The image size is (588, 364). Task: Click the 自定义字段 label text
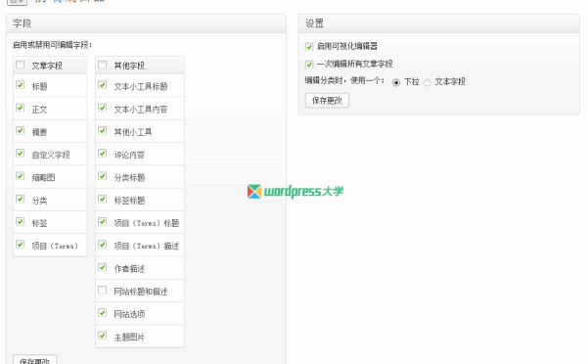pos(51,155)
